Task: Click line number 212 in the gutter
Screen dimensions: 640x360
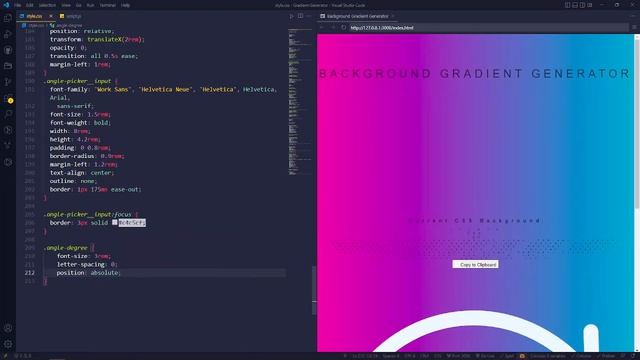Action: pyautogui.click(x=29, y=273)
